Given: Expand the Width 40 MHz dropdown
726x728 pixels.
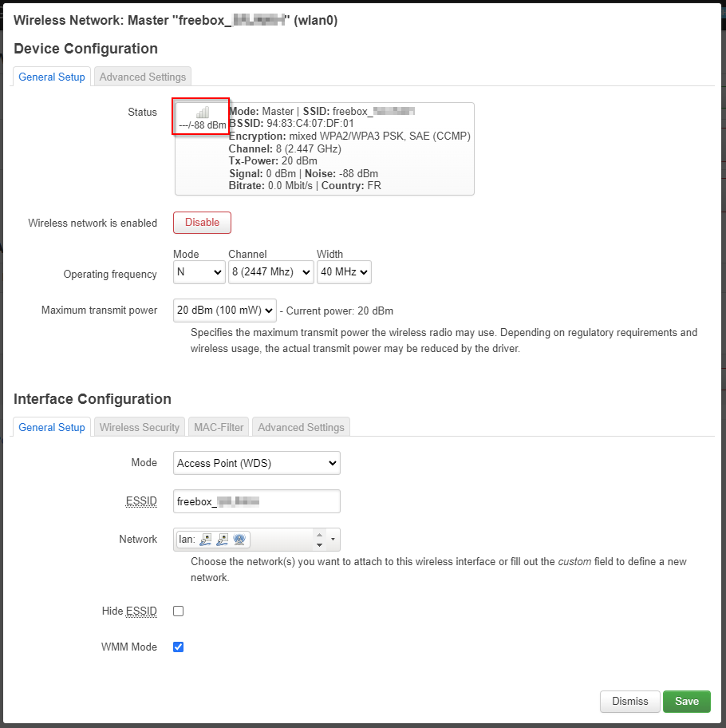Looking at the screenshot, I should coord(344,272).
